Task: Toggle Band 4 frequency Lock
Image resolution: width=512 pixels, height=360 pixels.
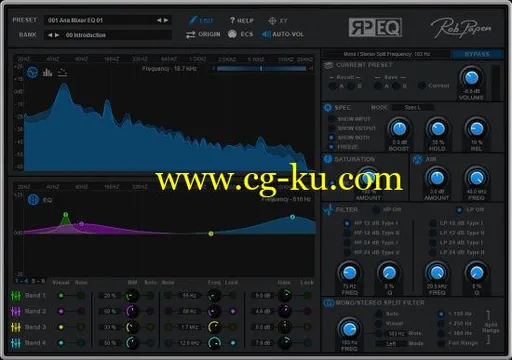Action: point(233,343)
